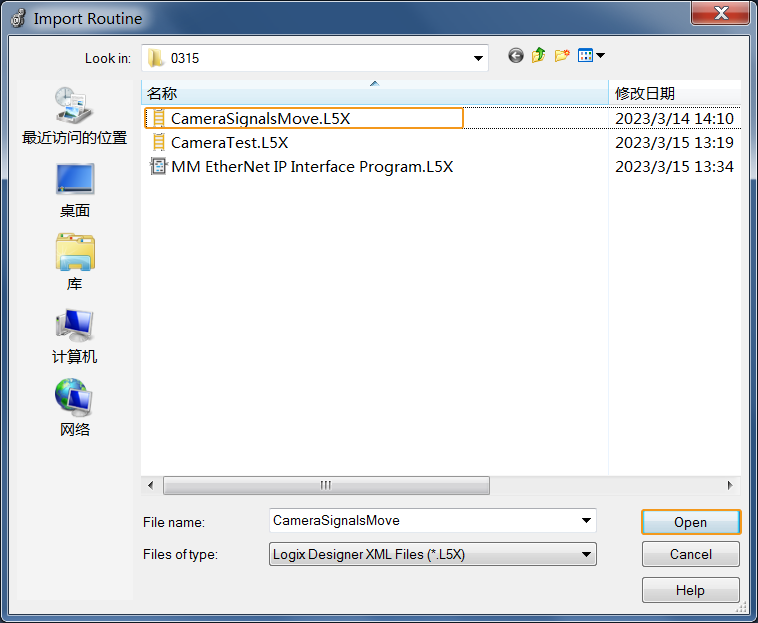This screenshot has height=623, width=758.
Task: Sort files by 名称 column header
Action: 375,93
